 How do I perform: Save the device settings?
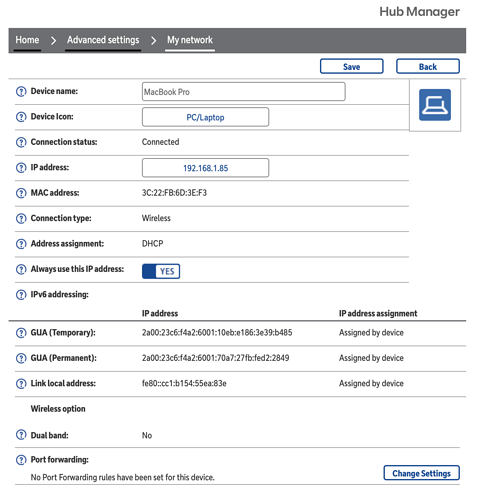(352, 66)
